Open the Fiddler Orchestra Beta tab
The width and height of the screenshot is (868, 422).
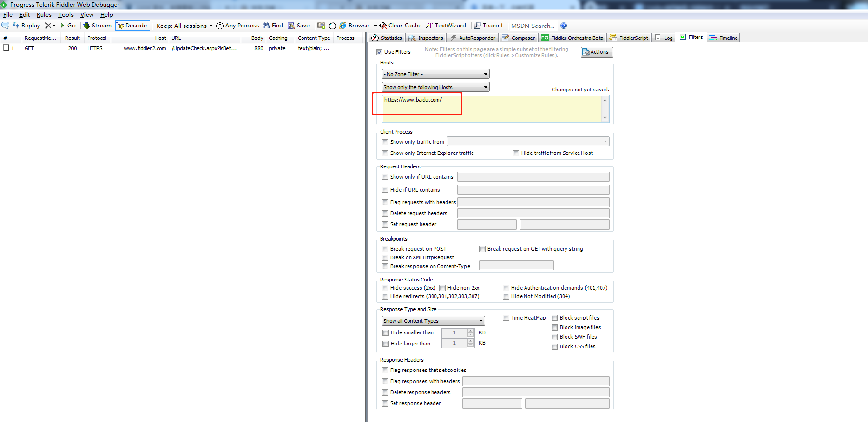pos(572,38)
